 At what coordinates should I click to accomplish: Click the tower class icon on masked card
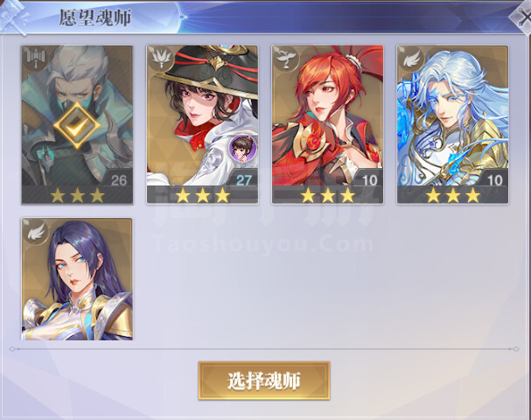coord(35,59)
